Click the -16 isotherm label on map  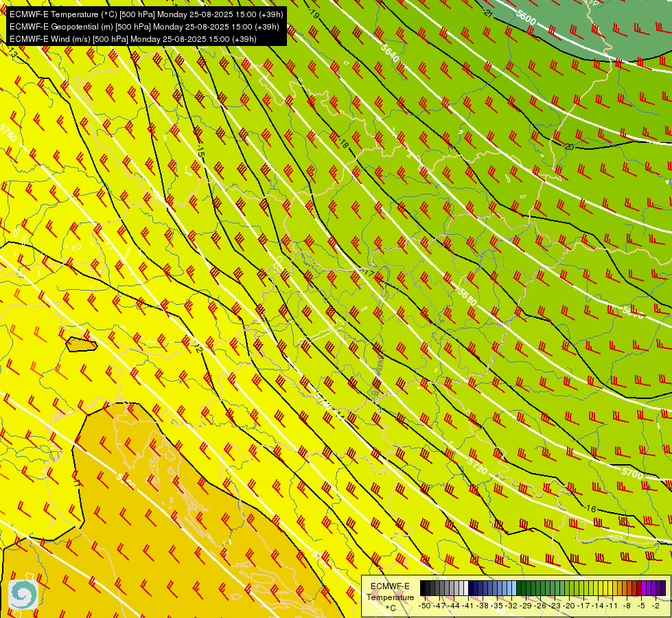[590, 509]
